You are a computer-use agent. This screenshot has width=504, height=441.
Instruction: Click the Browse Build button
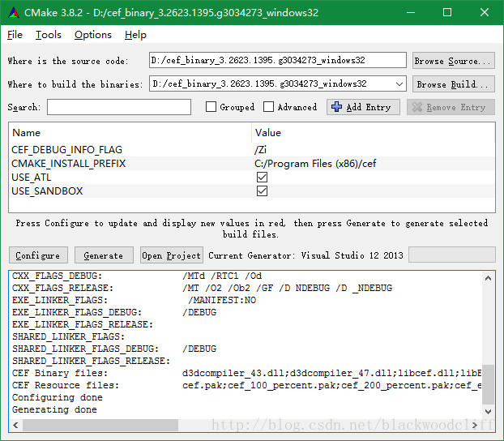coord(453,84)
